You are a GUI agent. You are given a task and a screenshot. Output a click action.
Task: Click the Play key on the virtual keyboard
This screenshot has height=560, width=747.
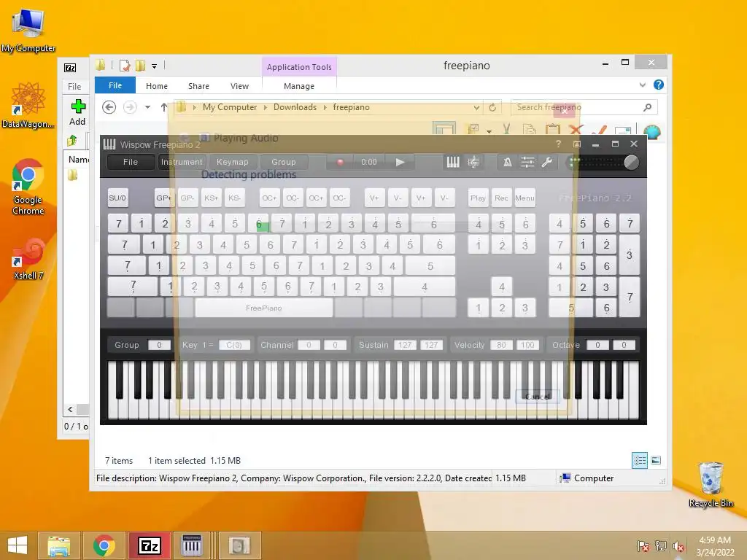click(x=478, y=198)
